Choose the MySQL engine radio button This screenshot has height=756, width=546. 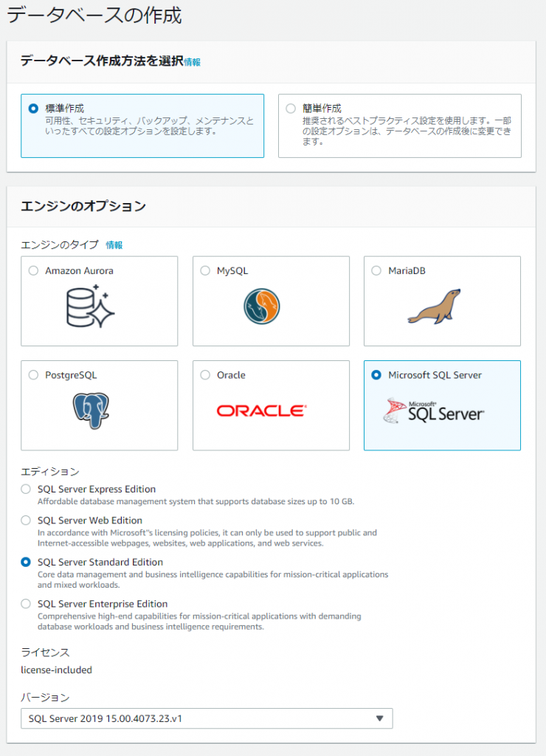pyautogui.click(x=205, y=270)
